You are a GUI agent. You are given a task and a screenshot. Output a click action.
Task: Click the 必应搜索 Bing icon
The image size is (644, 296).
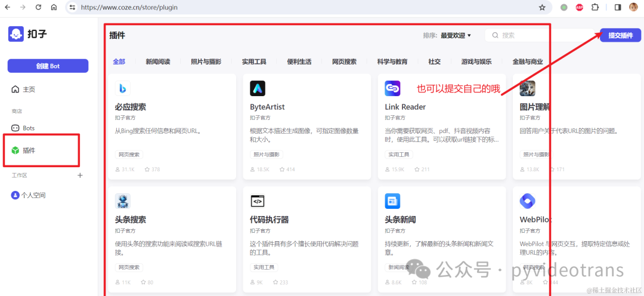click(123, 88)
